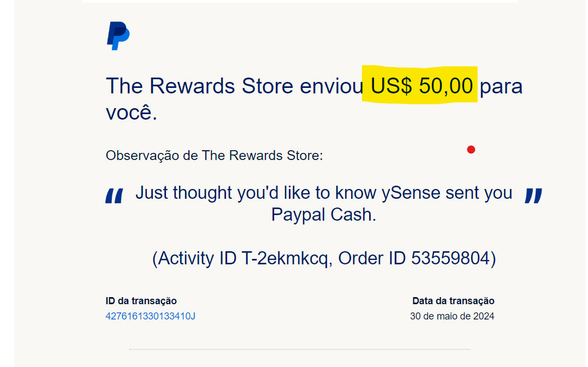Open transaction ID link 4276161330133410J

click(150, 316)
